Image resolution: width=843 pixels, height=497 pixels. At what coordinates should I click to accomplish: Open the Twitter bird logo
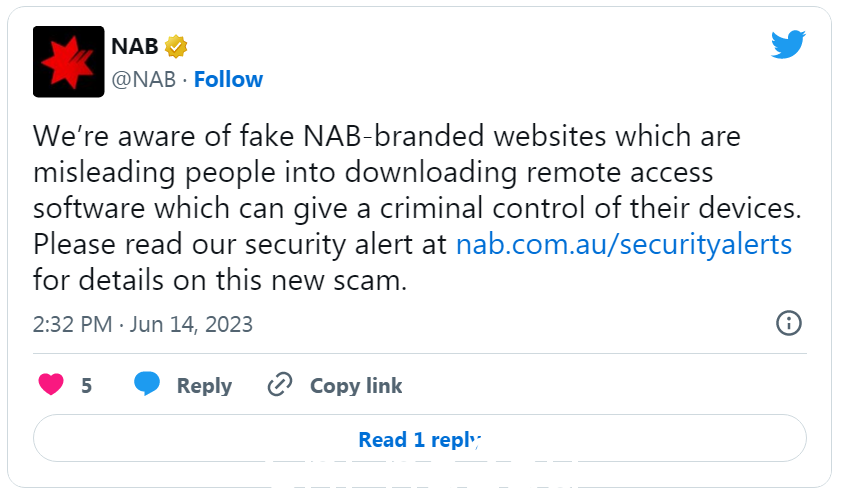(x=788, y=44)
